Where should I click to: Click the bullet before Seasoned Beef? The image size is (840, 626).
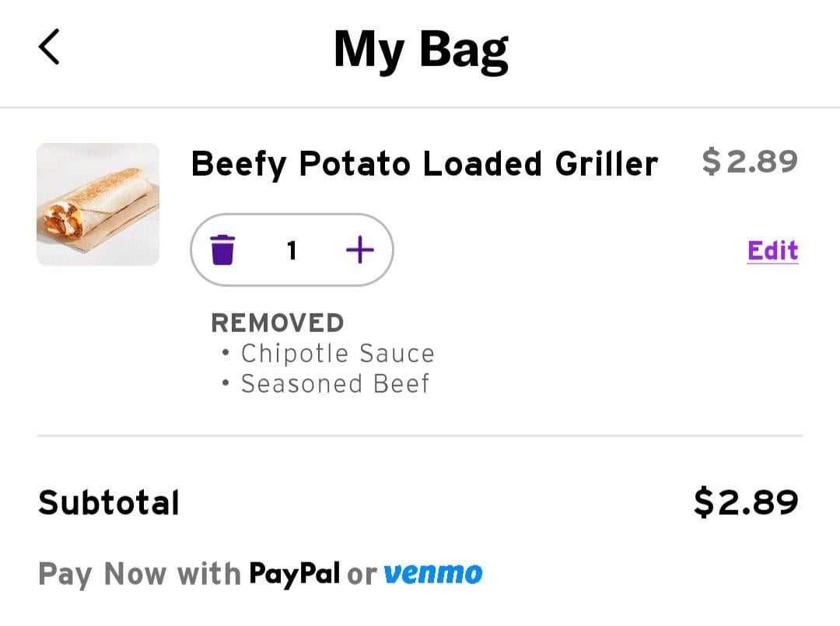tap(226, 384)
